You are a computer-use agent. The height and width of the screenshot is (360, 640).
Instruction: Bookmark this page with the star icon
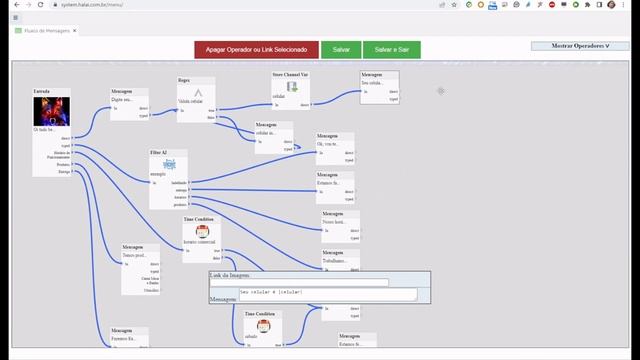click(x=454, y=5)
